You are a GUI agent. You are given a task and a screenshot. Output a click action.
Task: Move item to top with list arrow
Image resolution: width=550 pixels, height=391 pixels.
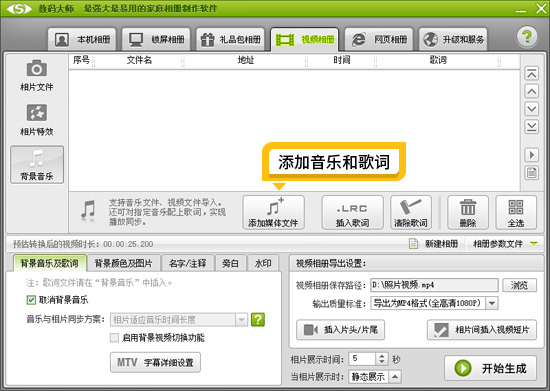[x=531, y=74]
